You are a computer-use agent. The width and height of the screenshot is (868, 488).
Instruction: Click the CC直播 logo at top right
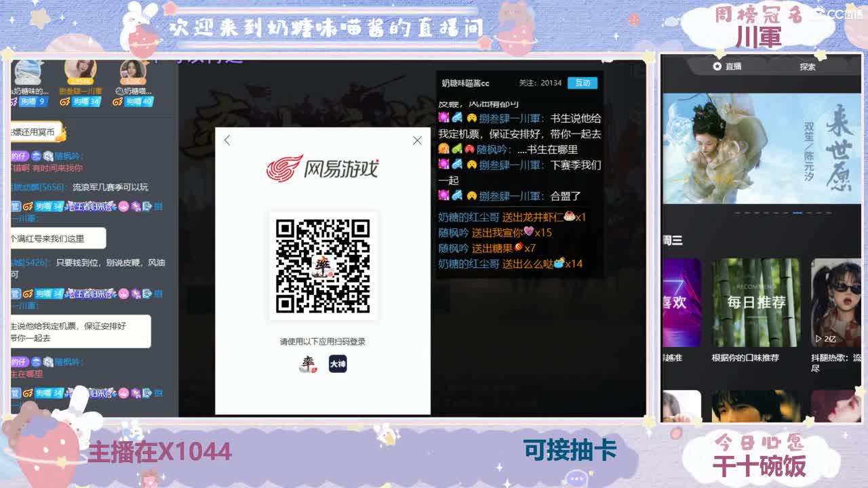tap(838, 13)
